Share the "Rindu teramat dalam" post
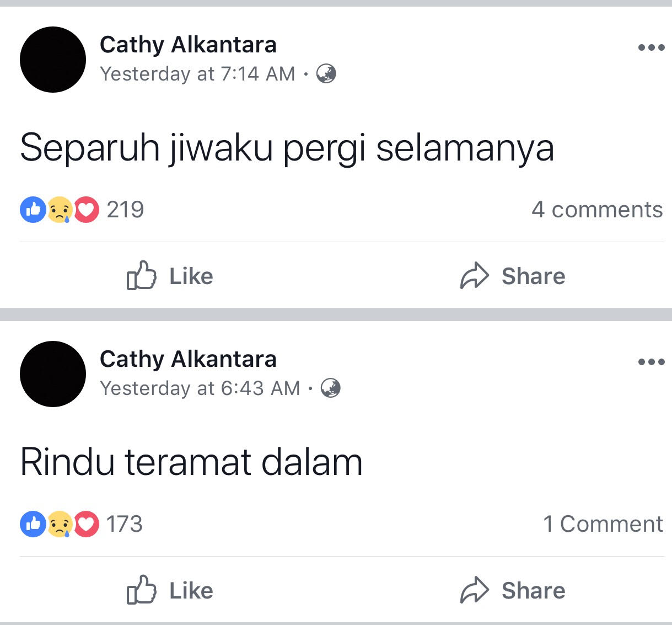This screenshot has width=672, height=625. [x=513, y=590]
